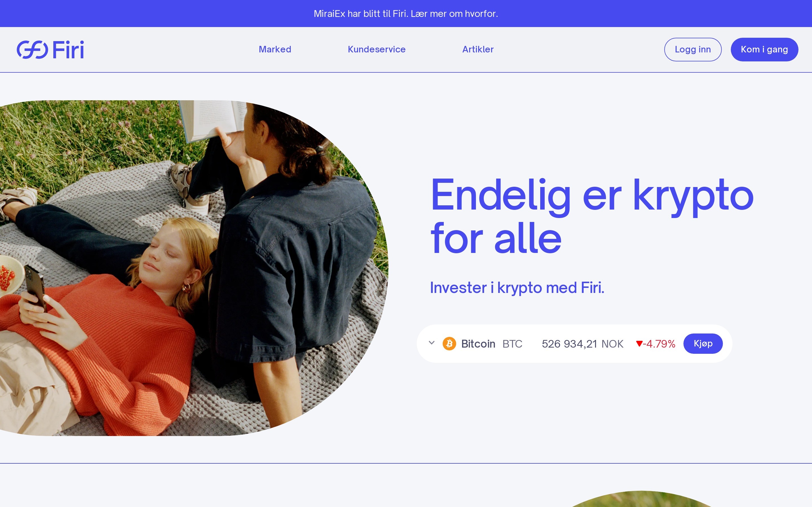Image resolution: width=812 pixels, height=507 pixels.
Task: Open the Marked menu item
Action: coord(275,49)
